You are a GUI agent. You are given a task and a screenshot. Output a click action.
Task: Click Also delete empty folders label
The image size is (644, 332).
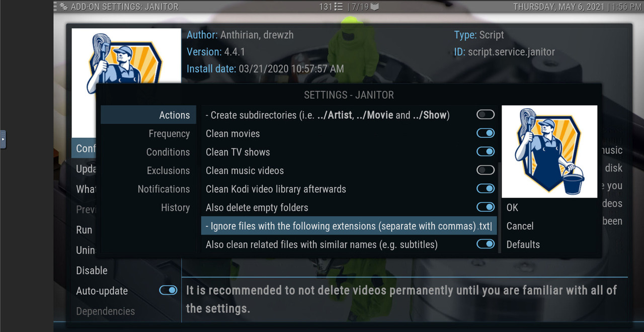[257, 207]
